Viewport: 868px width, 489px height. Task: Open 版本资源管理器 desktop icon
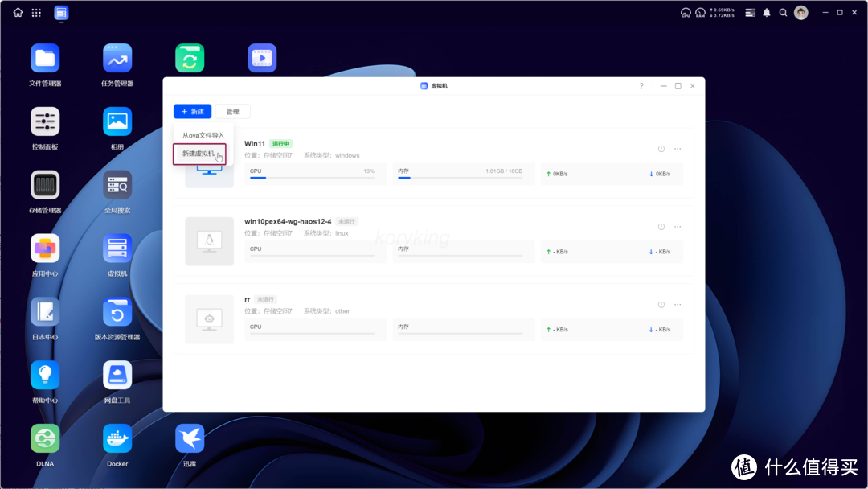tap(117, 312)
